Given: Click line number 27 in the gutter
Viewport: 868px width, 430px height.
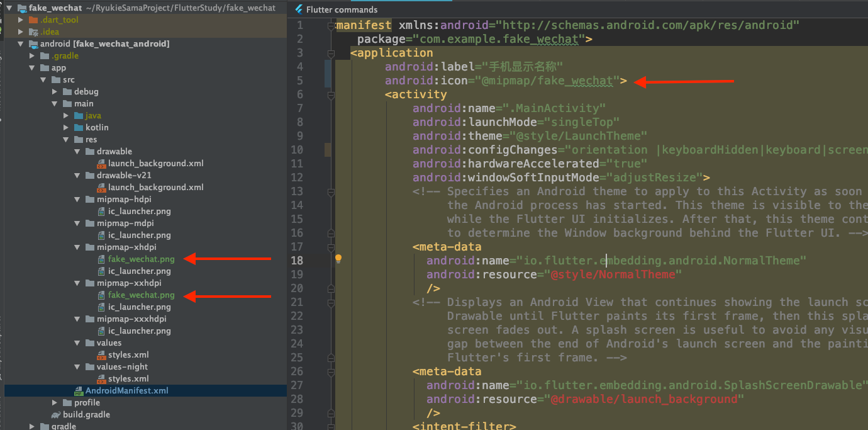Looking at the screenshot, I should click(x=297, y=385).
